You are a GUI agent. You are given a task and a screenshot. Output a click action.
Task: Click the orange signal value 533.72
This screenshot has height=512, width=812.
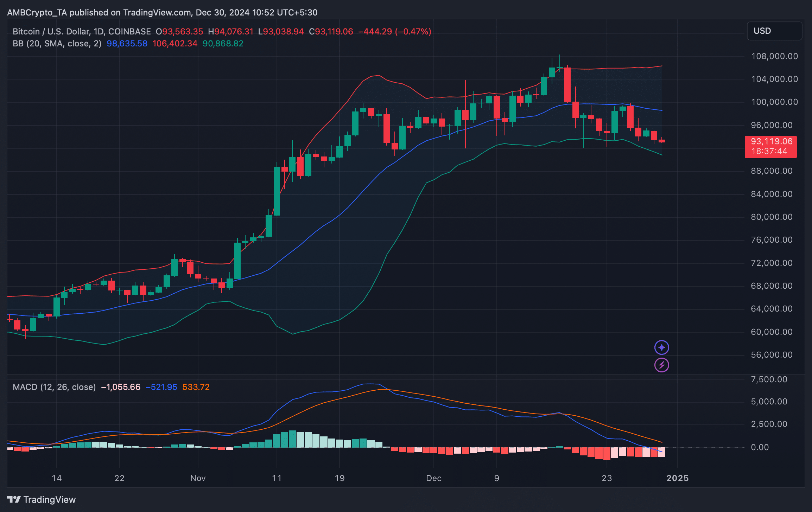click(x=196, y=387)
